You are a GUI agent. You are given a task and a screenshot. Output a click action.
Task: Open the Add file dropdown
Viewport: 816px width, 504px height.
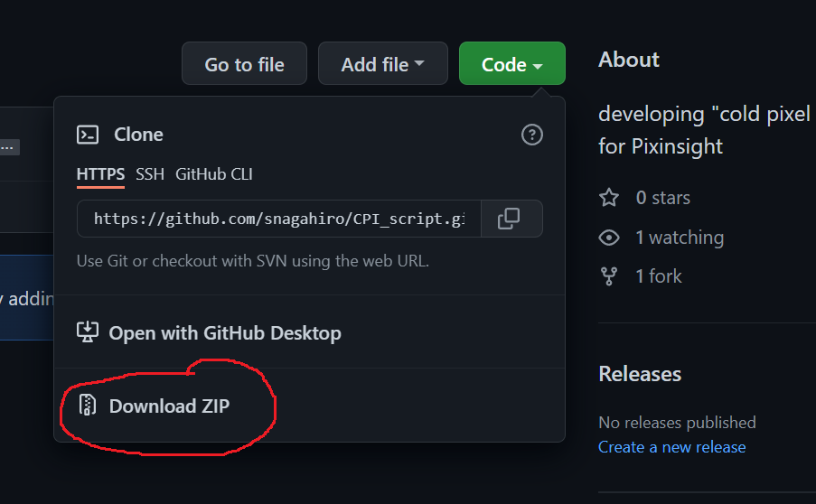point(382,63)
